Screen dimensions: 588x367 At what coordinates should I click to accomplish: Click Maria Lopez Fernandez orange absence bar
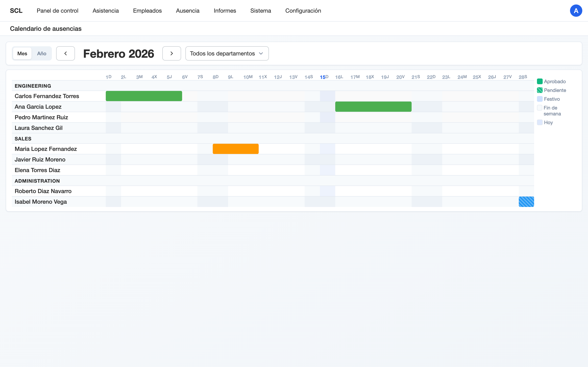pos(235,149)
